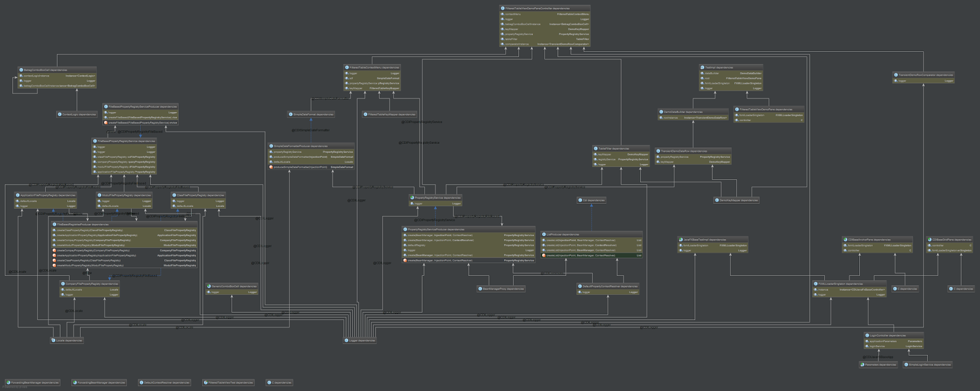Click the orange produceSimpleDateFormatter method icon
Image resolution: width=980 pixels, height=391 pixels.
[271, 167]
